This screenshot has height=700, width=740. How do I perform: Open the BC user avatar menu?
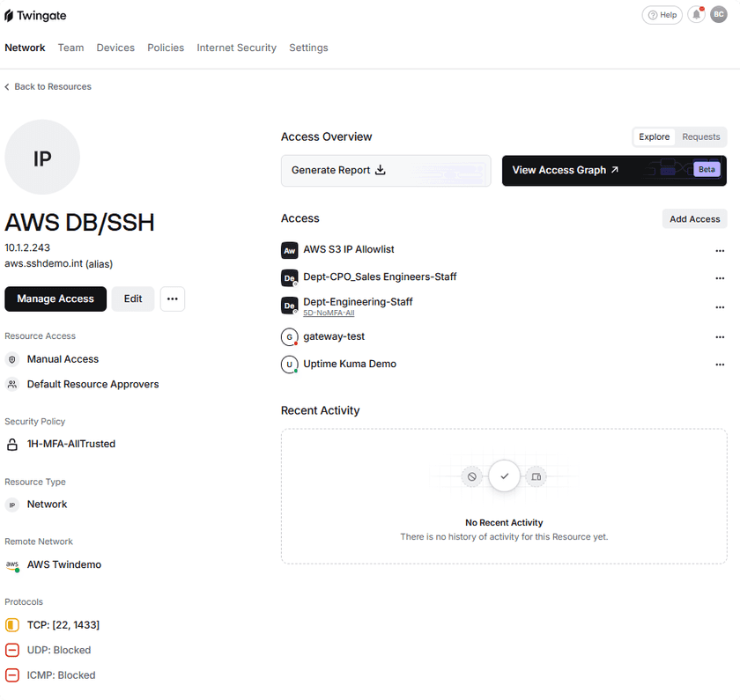719,15
